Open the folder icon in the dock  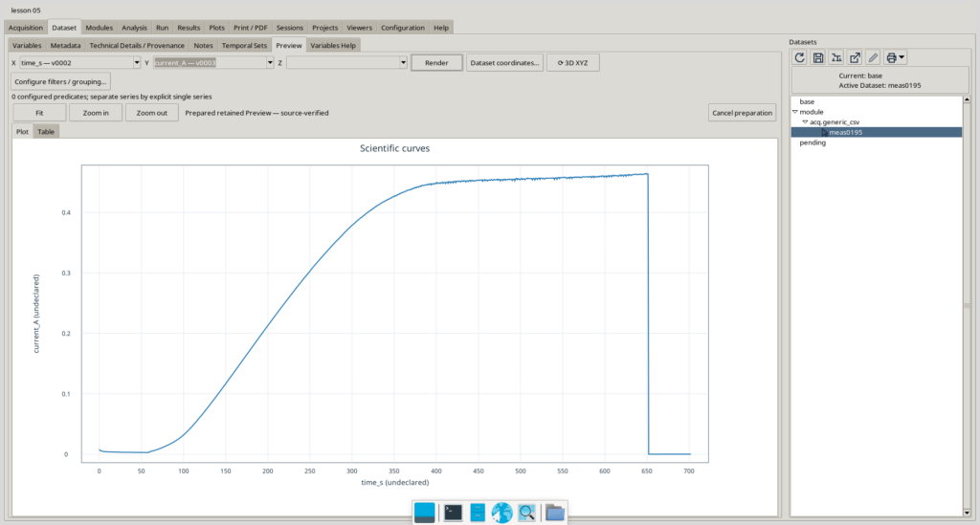(x=554, y=513)
